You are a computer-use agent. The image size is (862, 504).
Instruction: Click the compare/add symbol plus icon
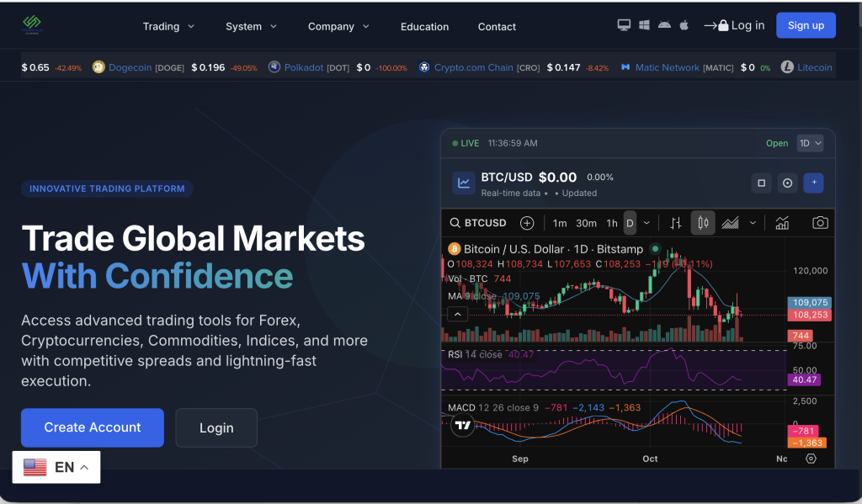[527, 223]
